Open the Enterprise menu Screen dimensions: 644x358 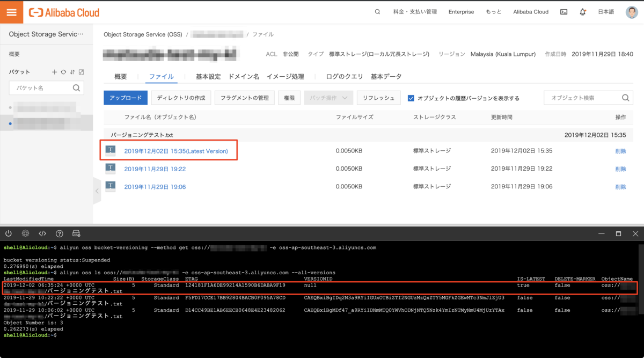[x=461, y=12]
